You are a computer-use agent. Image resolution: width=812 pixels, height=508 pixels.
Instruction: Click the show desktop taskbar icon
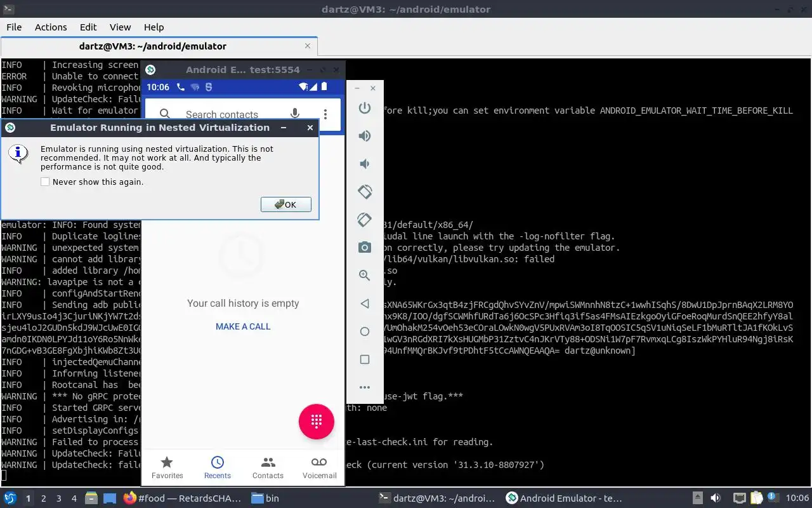coord(110,498)
